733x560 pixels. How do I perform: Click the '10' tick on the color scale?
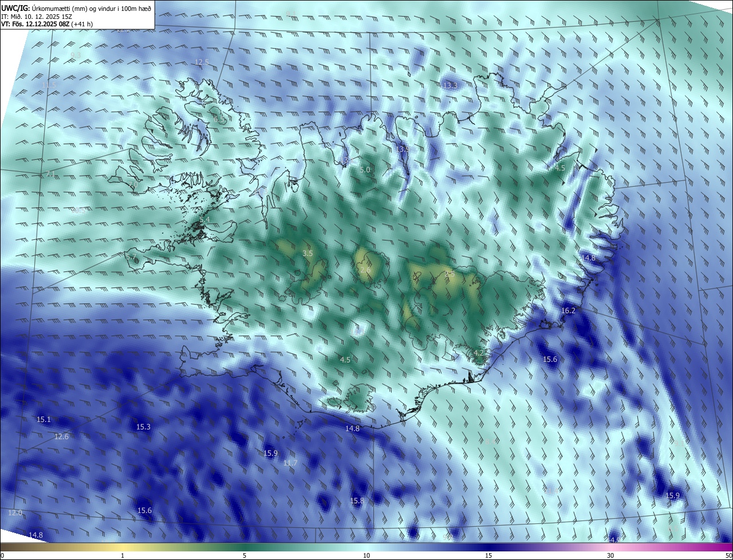pos(366,556)
